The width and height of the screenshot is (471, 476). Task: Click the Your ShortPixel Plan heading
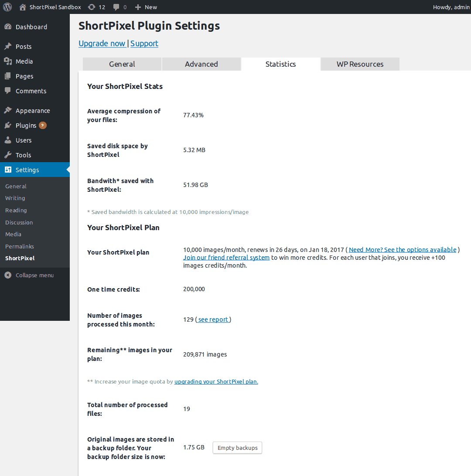[123, 228]
